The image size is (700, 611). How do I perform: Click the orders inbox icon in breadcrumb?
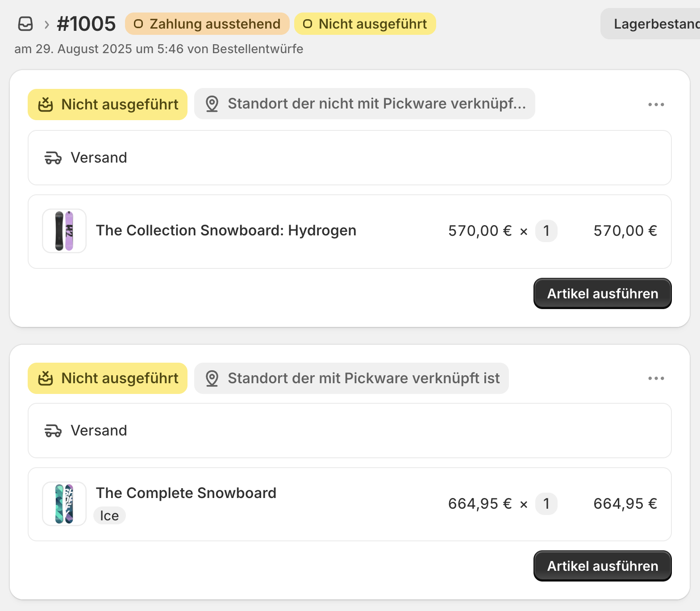point(25,24)
